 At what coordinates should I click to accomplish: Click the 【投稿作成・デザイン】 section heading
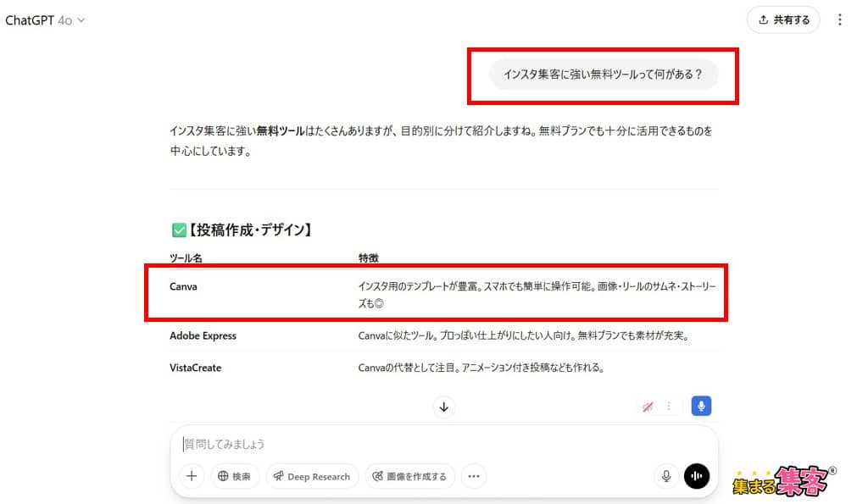tap(242, 230)
